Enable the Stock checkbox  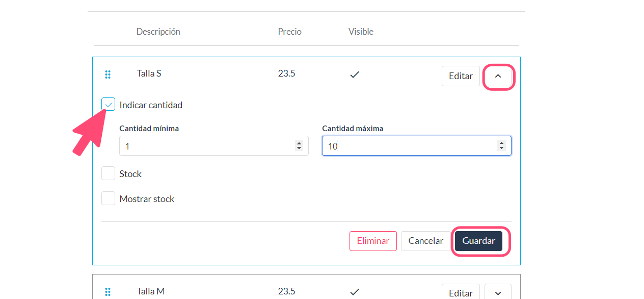click(108, 173)
